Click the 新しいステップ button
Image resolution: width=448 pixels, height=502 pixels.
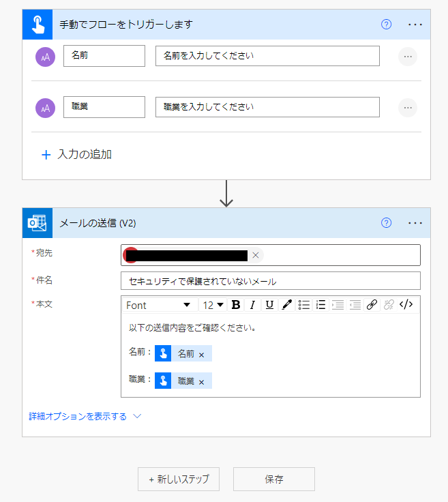(x=179, y=479)
